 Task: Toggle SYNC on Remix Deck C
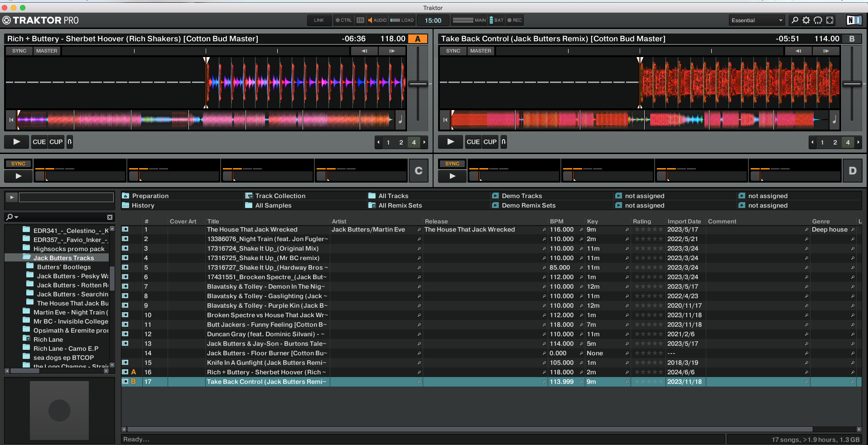point(18,164)
